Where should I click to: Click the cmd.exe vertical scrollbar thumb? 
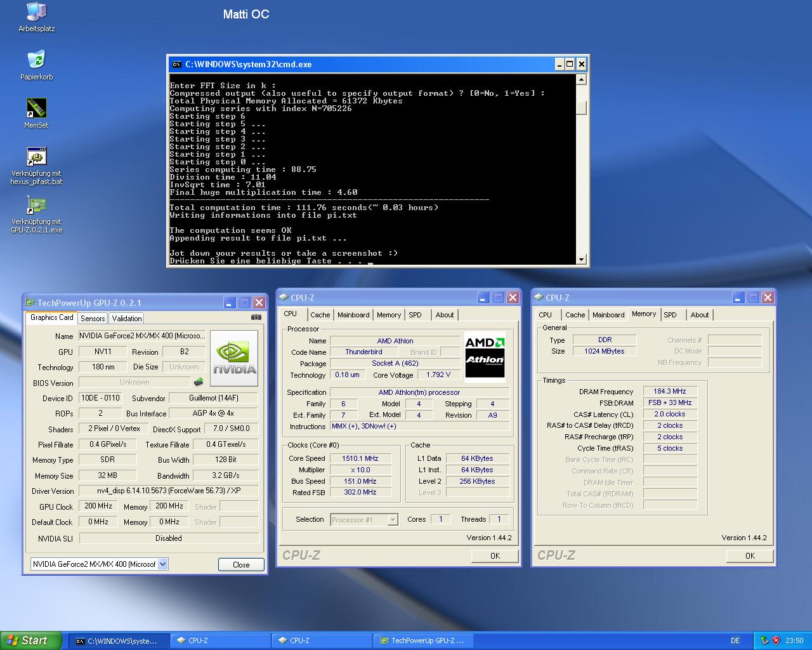(x=581, y=107)
